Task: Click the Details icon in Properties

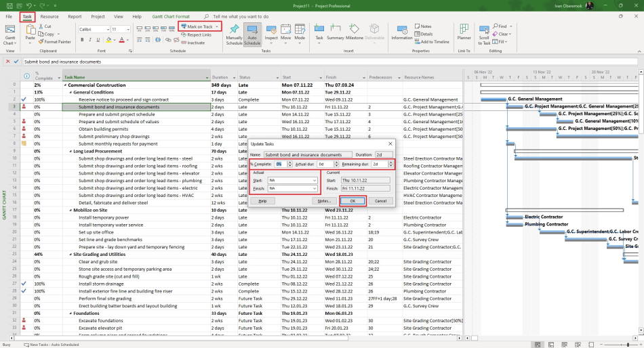Action: tap(418, 34)
